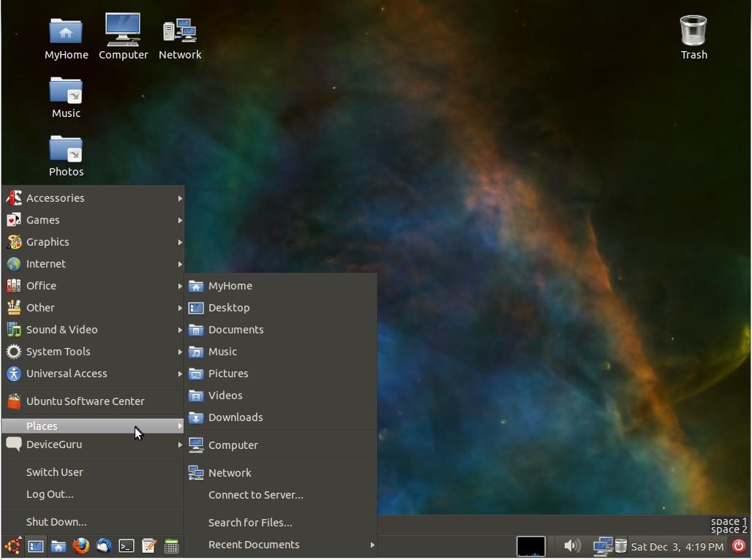Expand the DeviceGuru submenu
Viewport: 752px width, 560px height.
click(93, 445)
